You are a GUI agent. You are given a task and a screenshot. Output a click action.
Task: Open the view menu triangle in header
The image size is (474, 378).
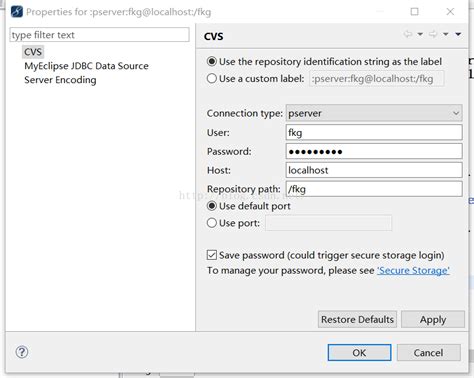[x=458, y=34]
